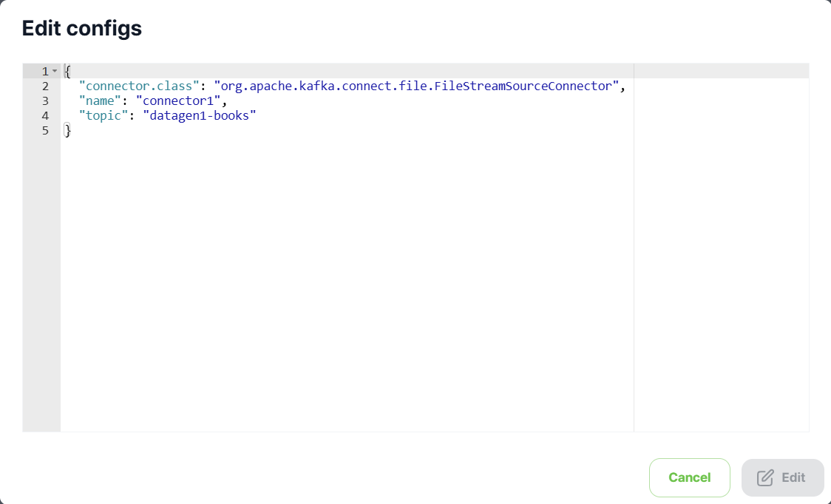The image size is (831, 504).
Task: Click the "connector1" value
Action: [178, 101]
